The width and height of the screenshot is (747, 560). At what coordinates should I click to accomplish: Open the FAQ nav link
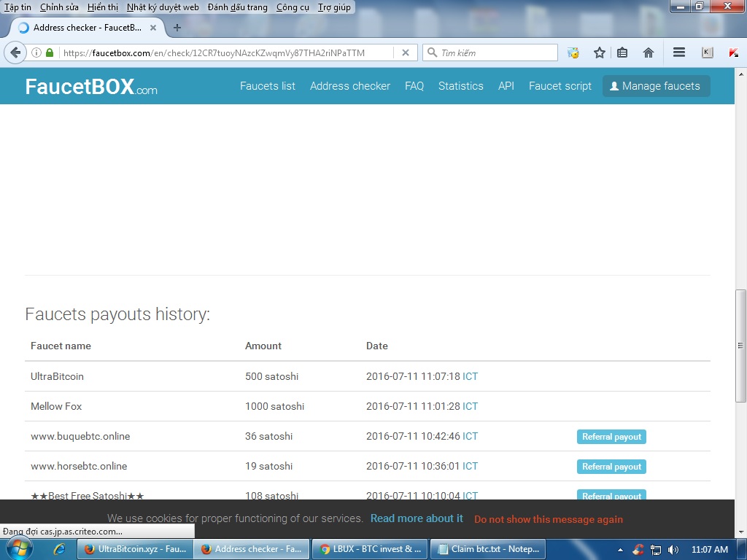(414, 86)
